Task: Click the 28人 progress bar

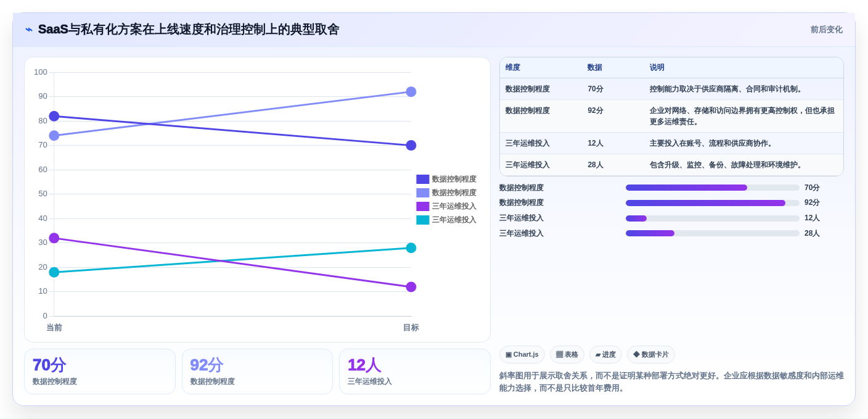Action: click(713, 233)
